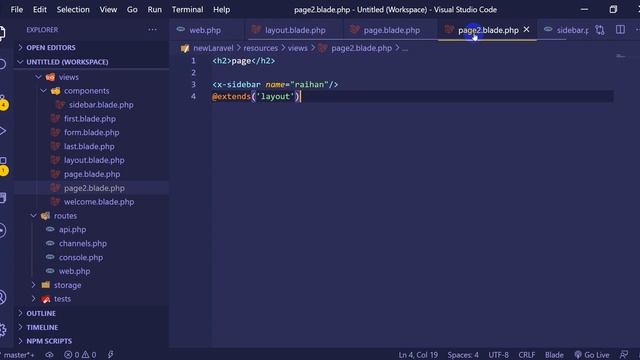The height and width of the screenshot is (360, 640).
Task: Expand the Outline section
Action: 91,313
